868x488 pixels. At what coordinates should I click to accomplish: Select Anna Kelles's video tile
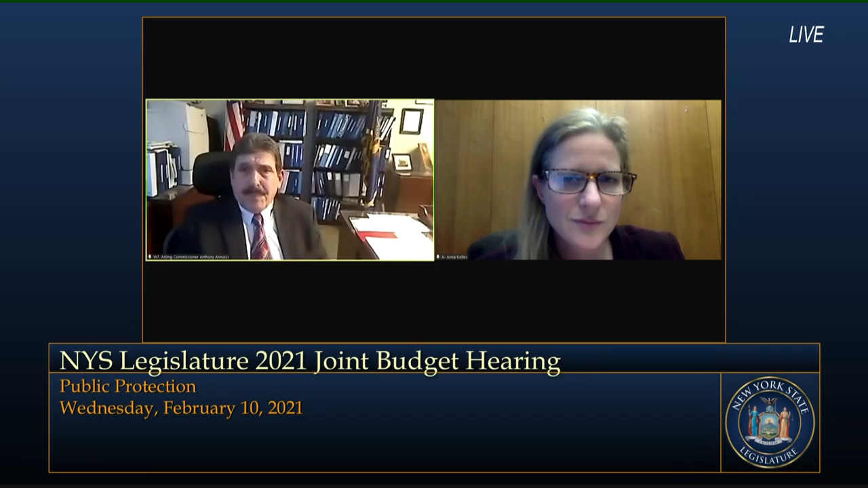coord(578,180)
